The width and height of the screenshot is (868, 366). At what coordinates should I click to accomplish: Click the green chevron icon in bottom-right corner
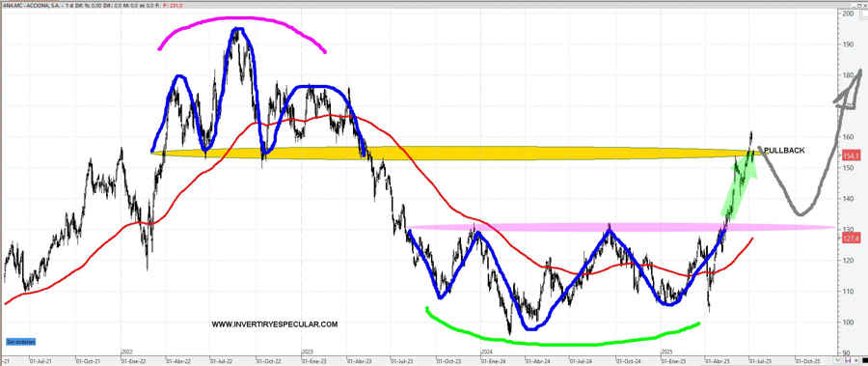[837, 359]
